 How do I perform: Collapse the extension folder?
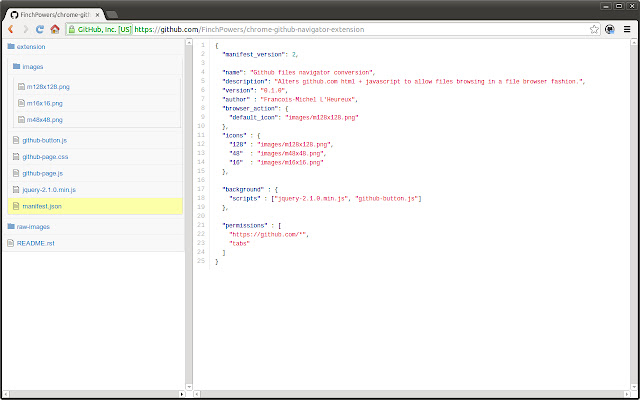click(x=30, y=46)
